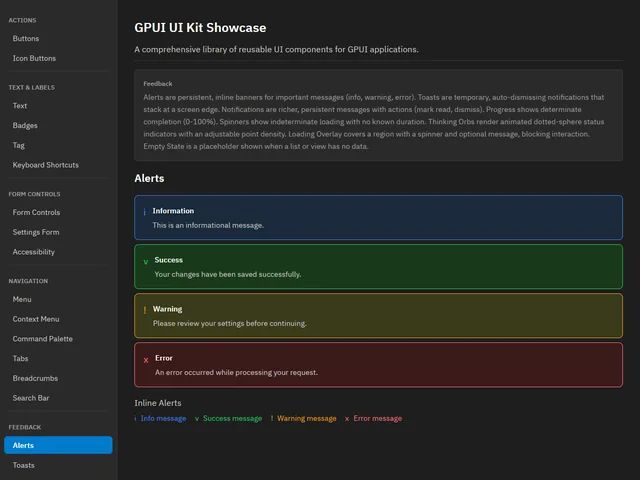This screenshot has width=640, height=480.
Task: Click the orange 'Warning message' inline text
Action: pos(307,418)
